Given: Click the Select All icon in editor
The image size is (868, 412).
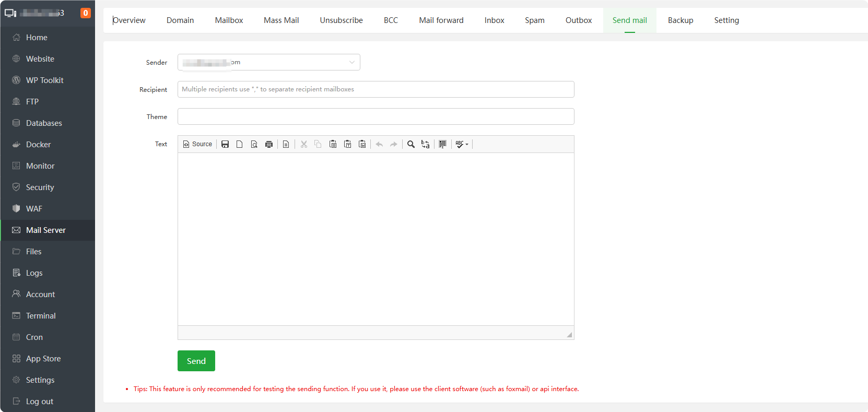Looking at the screenshot, I should coord(443,144).
